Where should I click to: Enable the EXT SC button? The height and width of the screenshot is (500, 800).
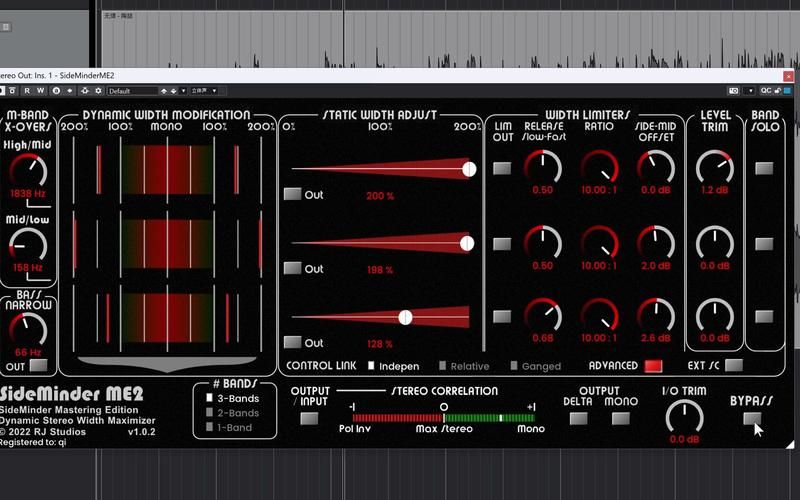click(x=734, y=365)
